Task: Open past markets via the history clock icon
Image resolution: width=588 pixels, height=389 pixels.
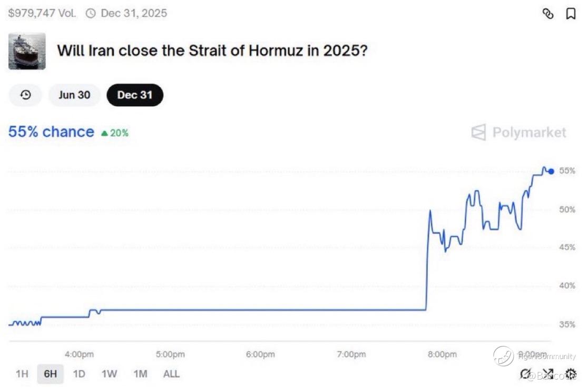Action: (x=25, y=95)
